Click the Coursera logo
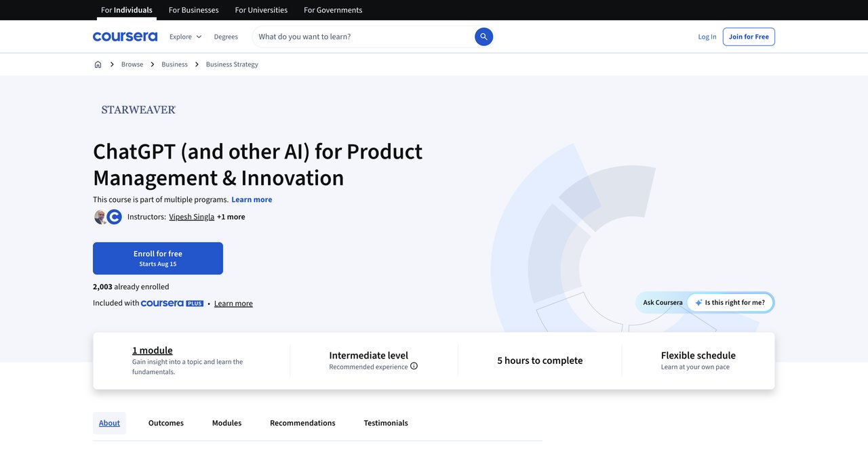 click(x=125, y=37)
